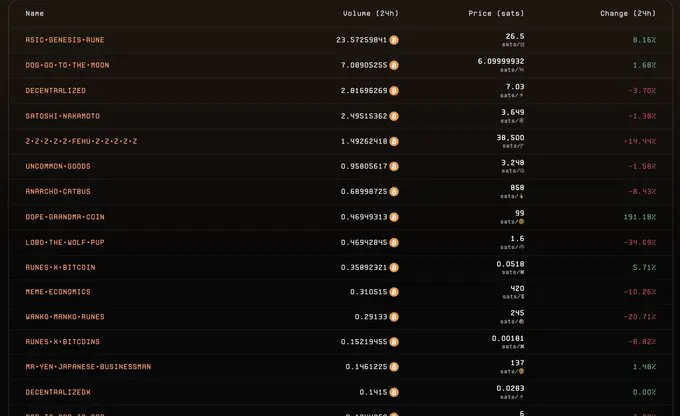Click Bitcoin icon in DECENTRALIZED volume cell

pos(394,91)
